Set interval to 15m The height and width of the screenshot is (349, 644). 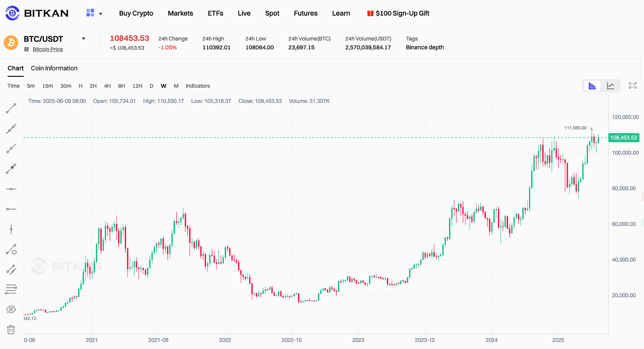tap(47, 86)
